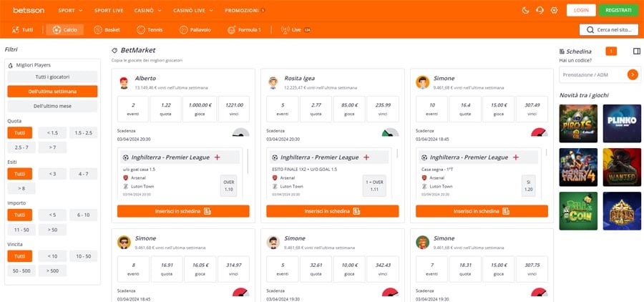
Task: Select OVER 1.10 odds in Alberto's card
Action: click(228, 186)
